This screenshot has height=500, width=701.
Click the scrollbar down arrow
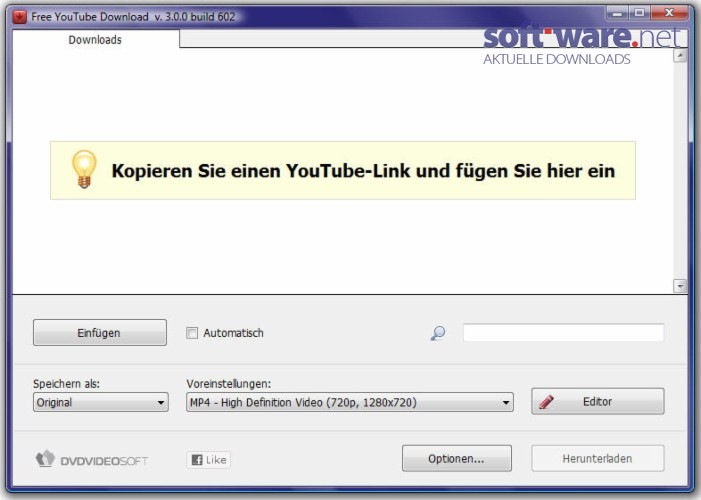click(x=680, y=286)
